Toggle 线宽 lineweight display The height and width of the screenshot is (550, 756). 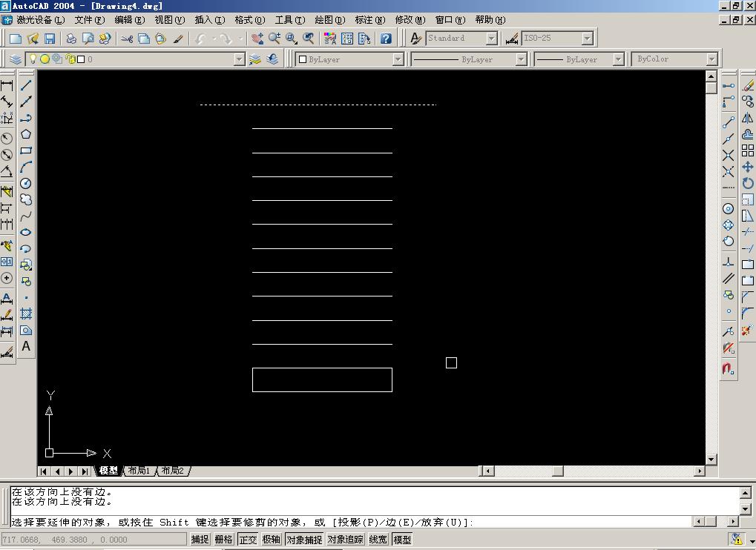[378, 540]
